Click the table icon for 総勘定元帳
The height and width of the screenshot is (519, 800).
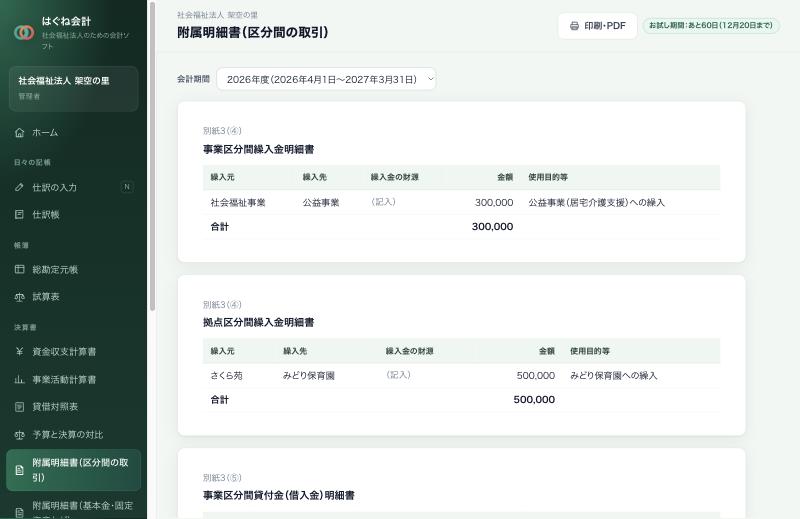(19, 269)
